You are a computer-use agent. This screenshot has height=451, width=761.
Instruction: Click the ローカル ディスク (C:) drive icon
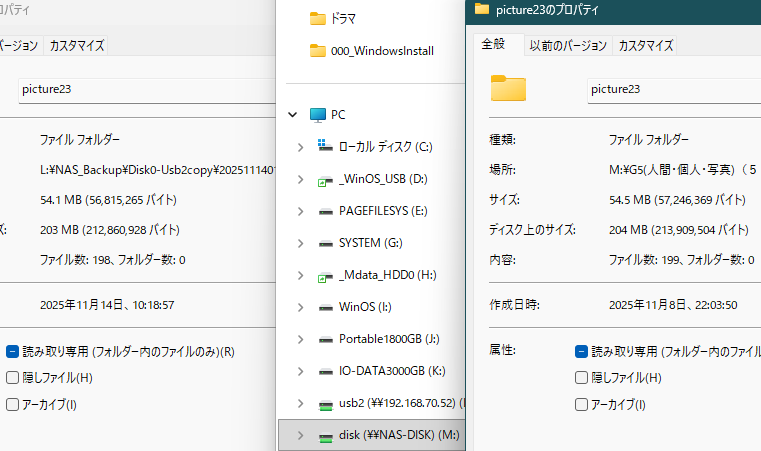coord(326,147)
